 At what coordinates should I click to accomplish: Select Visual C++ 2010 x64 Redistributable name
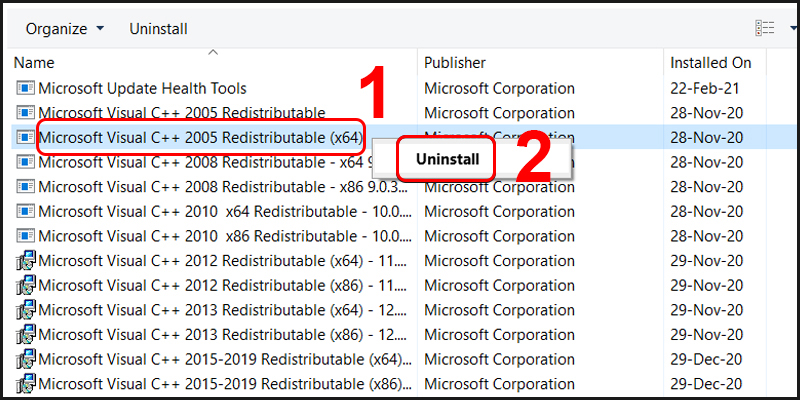[x=224, y=212]
